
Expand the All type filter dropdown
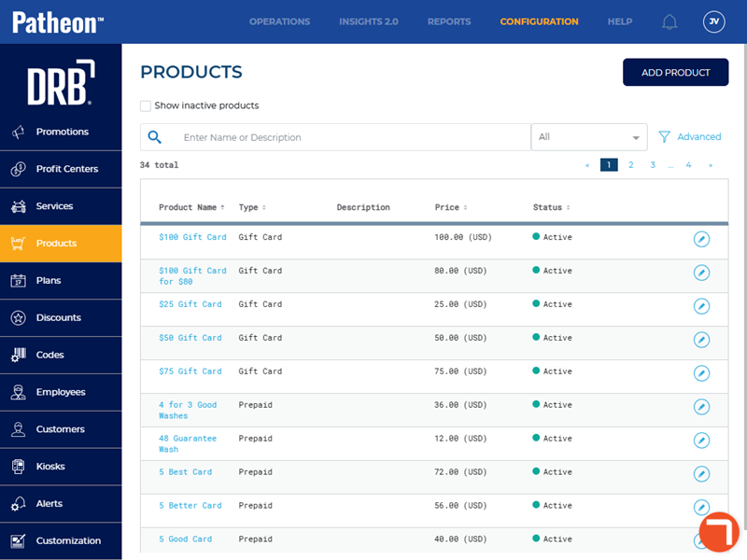pos(589,137)
